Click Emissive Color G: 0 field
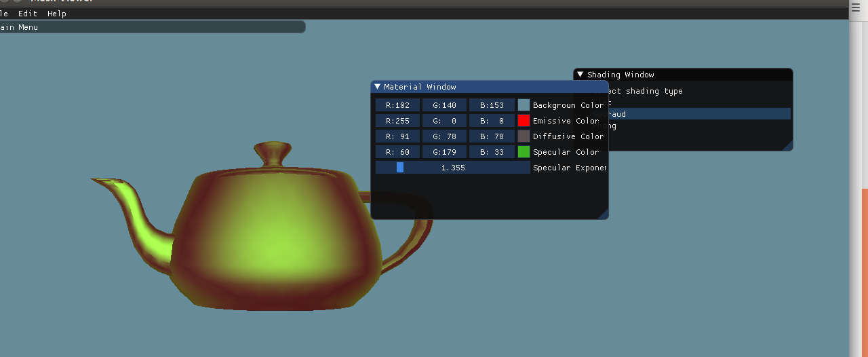 point(444,121)
